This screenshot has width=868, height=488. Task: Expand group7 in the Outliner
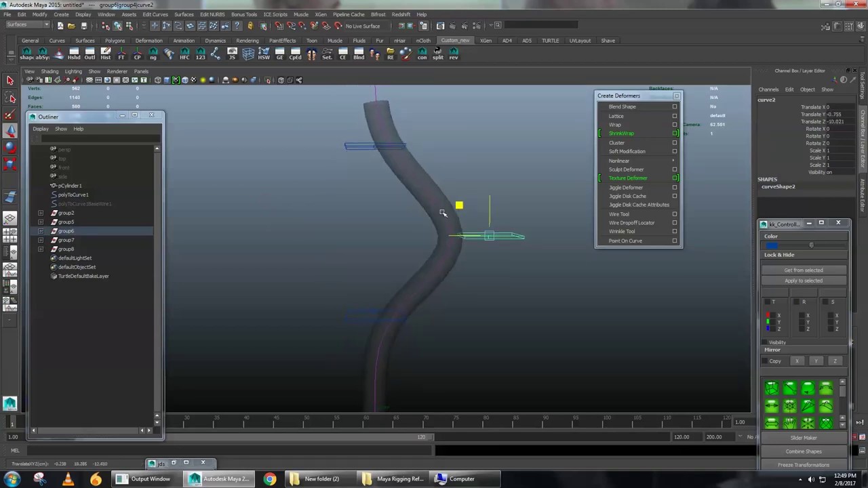41,240
